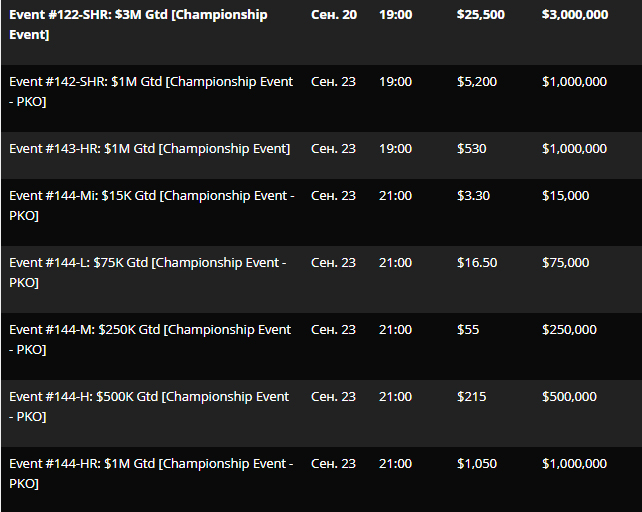
Task: Select Event #144-H $500K Gtd name
Action: point(149,406)
